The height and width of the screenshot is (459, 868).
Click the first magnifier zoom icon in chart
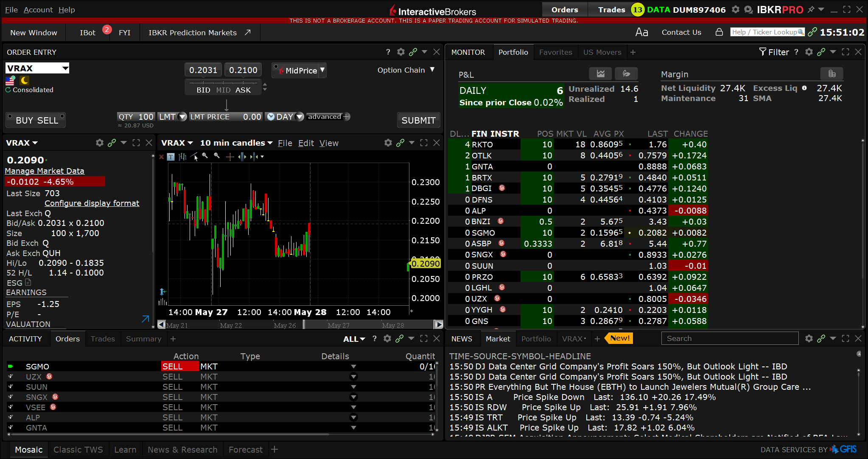[x=205, y=156]
